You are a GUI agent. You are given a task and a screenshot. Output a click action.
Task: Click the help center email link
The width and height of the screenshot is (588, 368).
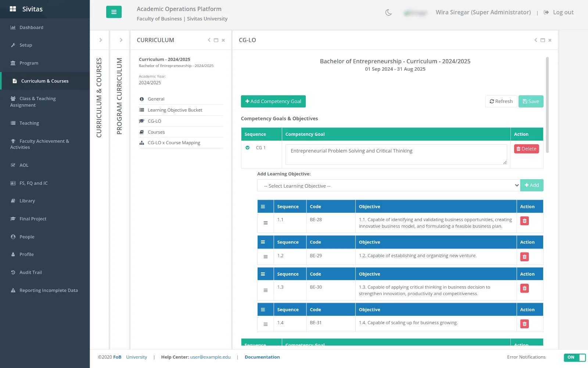pyautogui.click(x=210, y=357)
